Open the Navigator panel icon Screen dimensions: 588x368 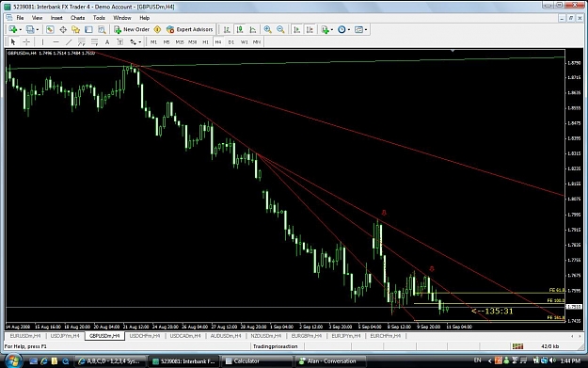click(x=76, y=29)
